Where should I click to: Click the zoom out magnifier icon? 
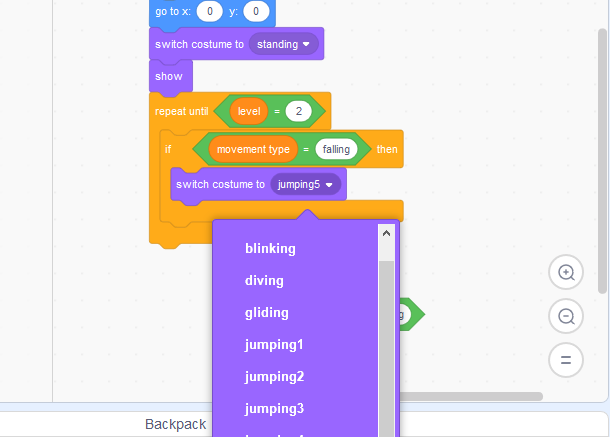(x=566, y=316)
